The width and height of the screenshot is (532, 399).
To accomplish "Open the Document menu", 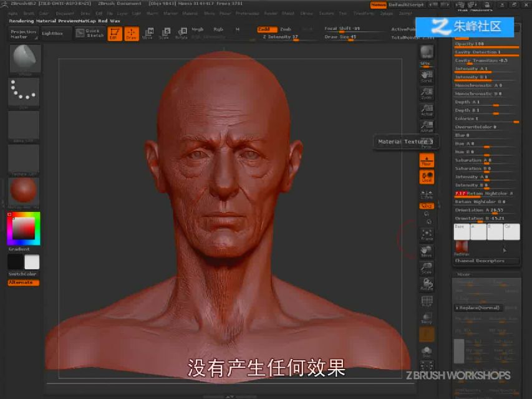I will coord(65,14).
